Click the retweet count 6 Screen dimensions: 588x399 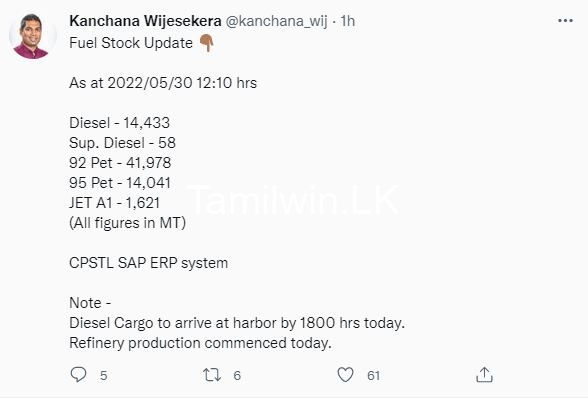(x=237, y=375)
